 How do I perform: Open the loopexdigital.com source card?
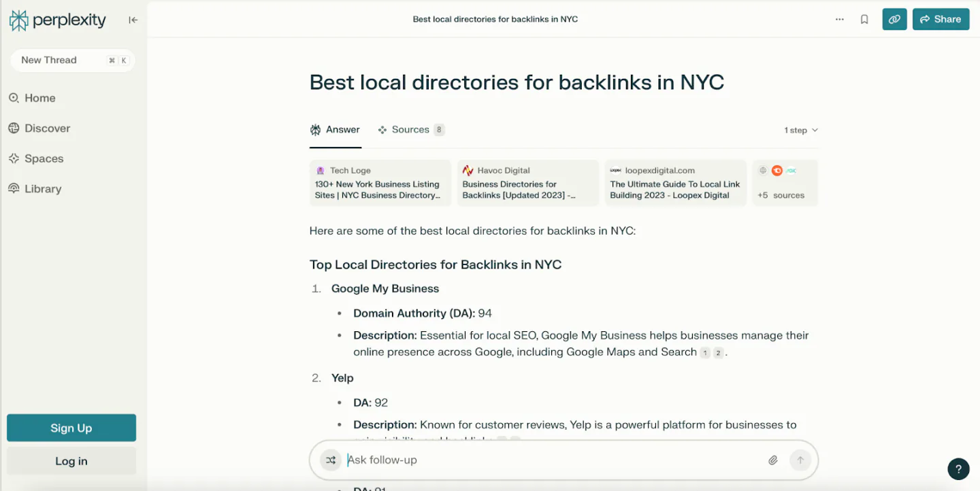[675, 182]
